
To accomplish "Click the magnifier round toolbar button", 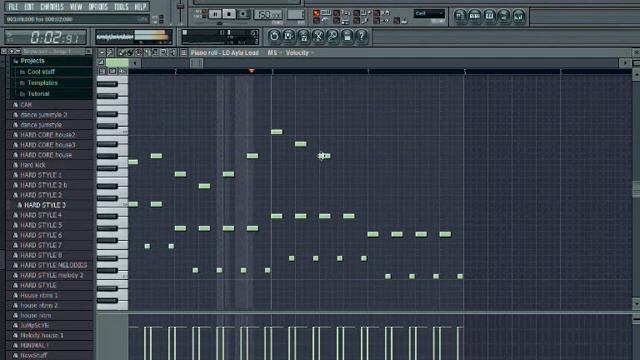I will (333, 36).
